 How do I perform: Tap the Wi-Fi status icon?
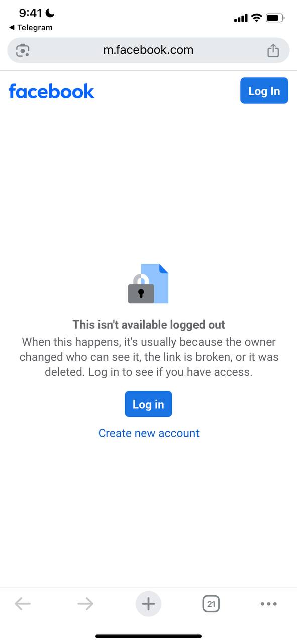tap(257, 18)
